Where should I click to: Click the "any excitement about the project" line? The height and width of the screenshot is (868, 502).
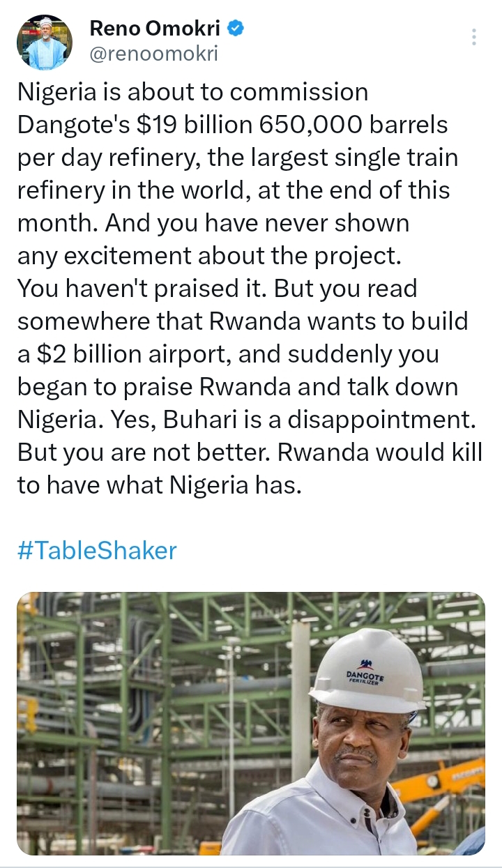[210, 257]
